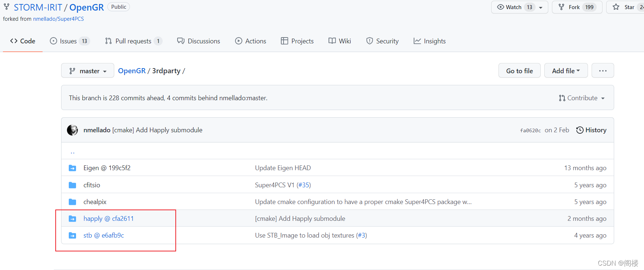
Task: Click the fork icon beside STORM-IRIT
Action: coord(7,7)
